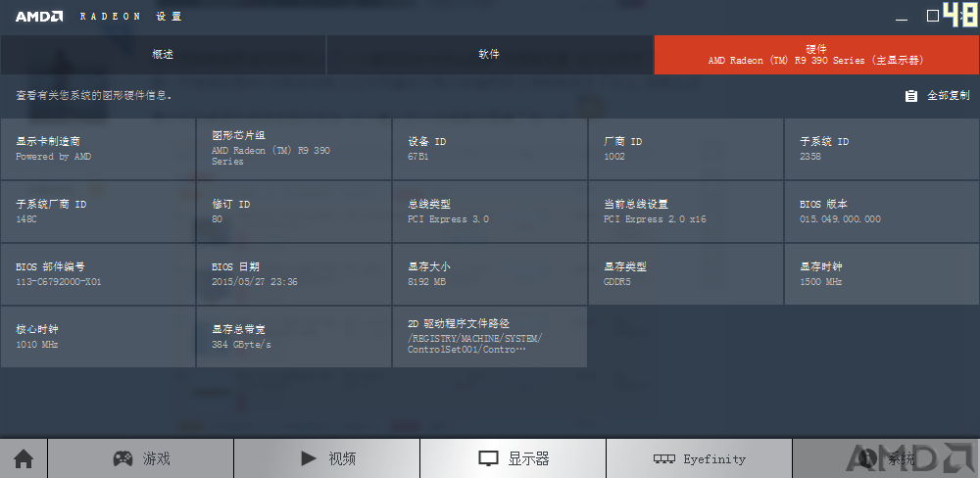The height and width of the screenshot is (478, 980).
Task: Open the 视频 video section
Action: 327,458
